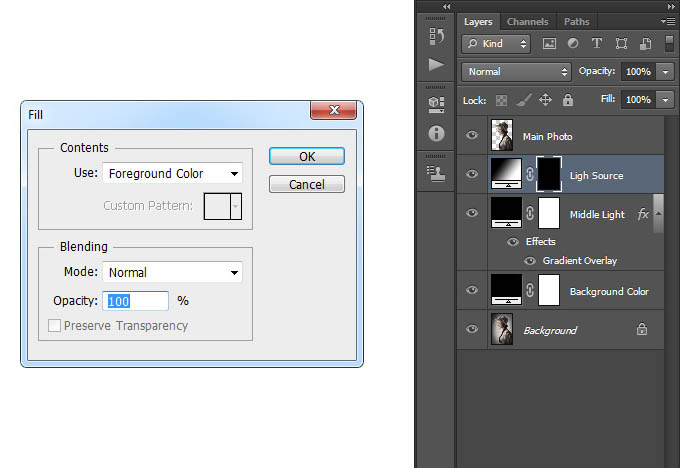The image size is (700, 468).
Task: Click the Fill dialog Opacity field
Action: click(x=136, y=301)
